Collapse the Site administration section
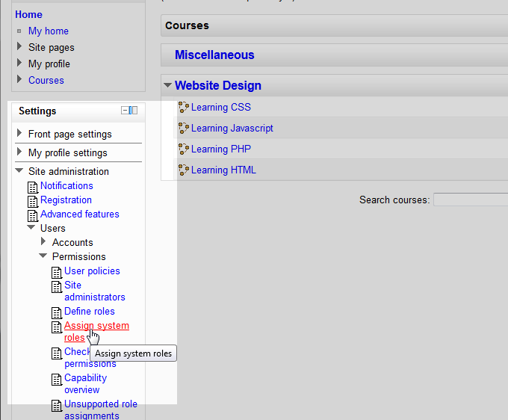Viewport: 508px width, 420px height. pyautogui.click(x=19, y=171)
